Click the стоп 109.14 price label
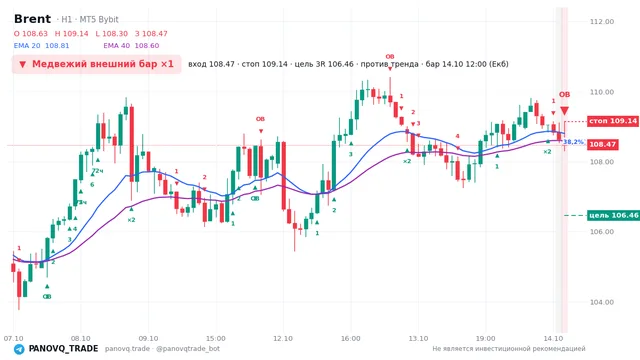 click(613, 121)
